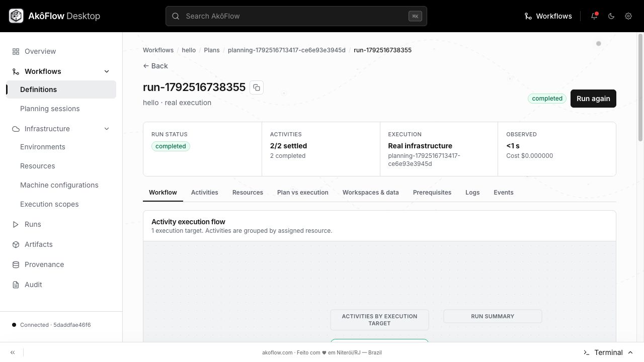
Task: Focus the Search AkôFlow input field
Action: (x=296, y=16)
